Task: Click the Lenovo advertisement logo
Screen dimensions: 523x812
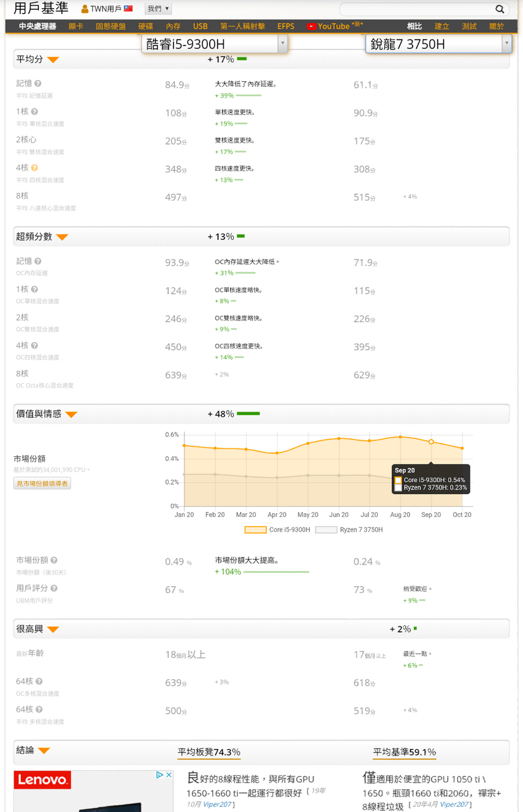Action: tap(43, 780)
